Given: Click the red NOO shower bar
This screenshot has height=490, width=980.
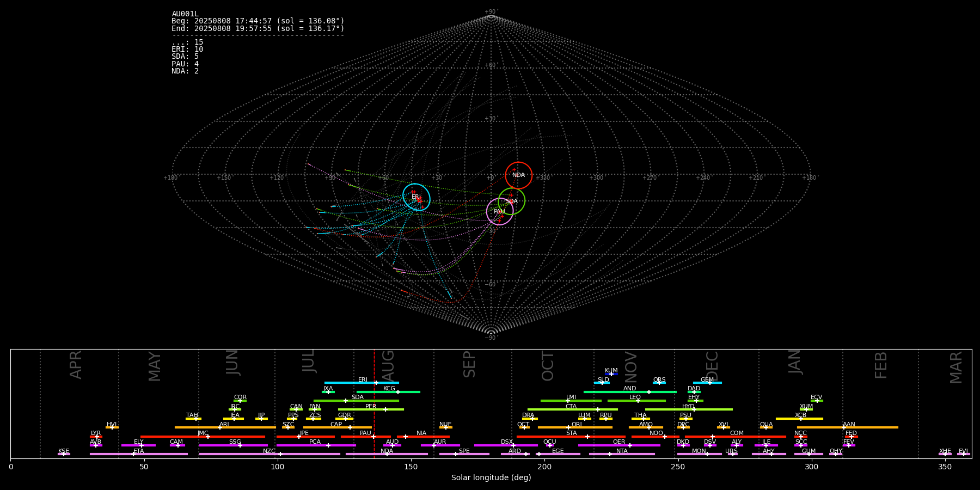Looking at the screenshot, I should [x=656, y=437].
